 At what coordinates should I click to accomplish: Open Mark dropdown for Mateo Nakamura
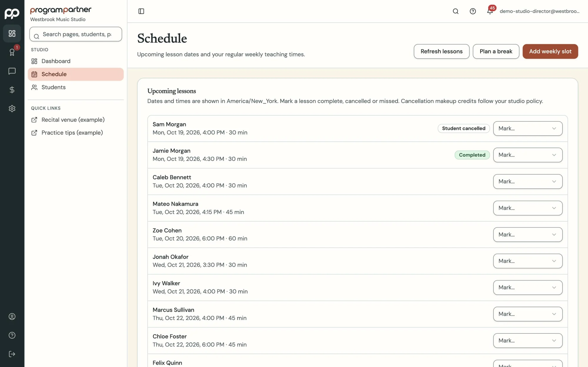pyautogui.click(x=528, y=208)
